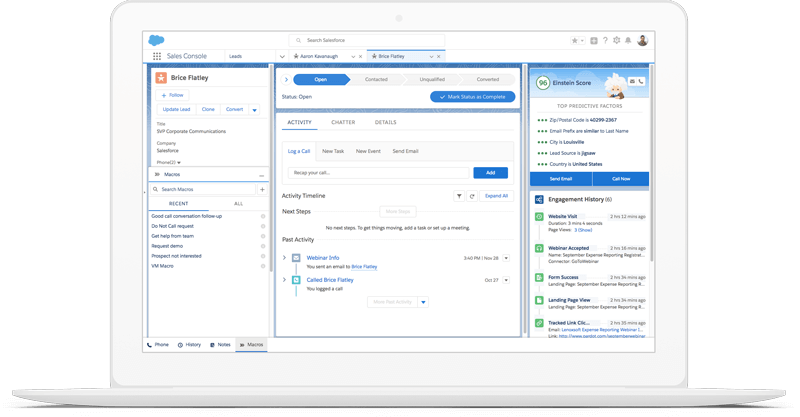Open the Phone utility in footer bar
This screenshot has height=417, width=800.
tap(159, 344)
